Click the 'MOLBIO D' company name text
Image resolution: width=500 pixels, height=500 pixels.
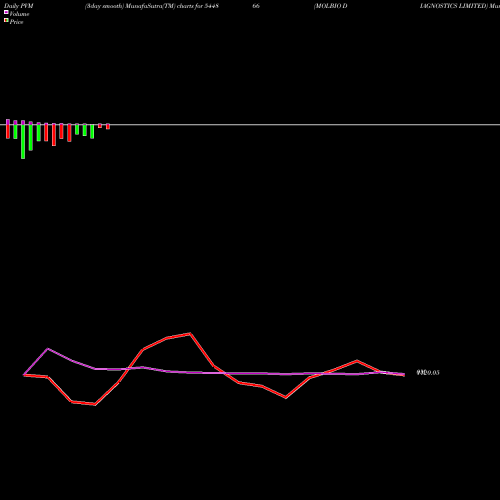[x=331, y=6]
